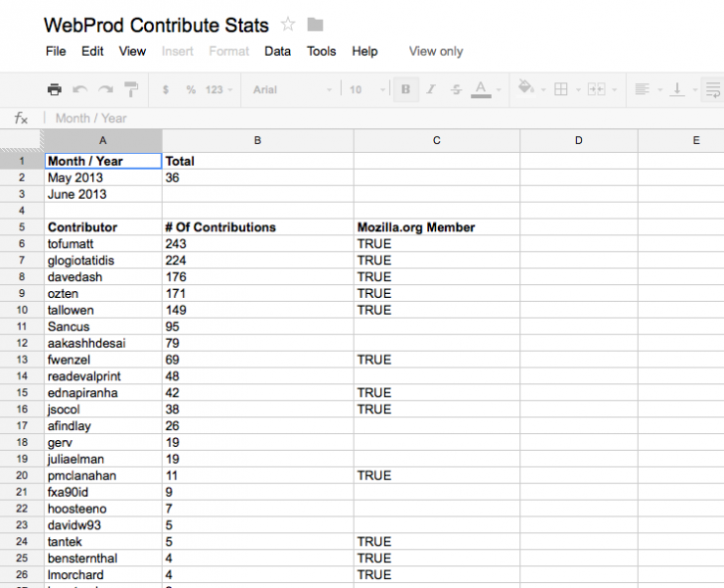The image size is (724, 588).
Task: Expand fill color dropdown arrow
Action: [543, 89]
